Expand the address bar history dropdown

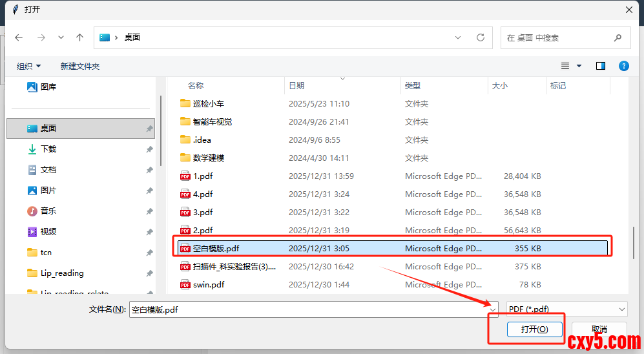click(x=457, y=37)
